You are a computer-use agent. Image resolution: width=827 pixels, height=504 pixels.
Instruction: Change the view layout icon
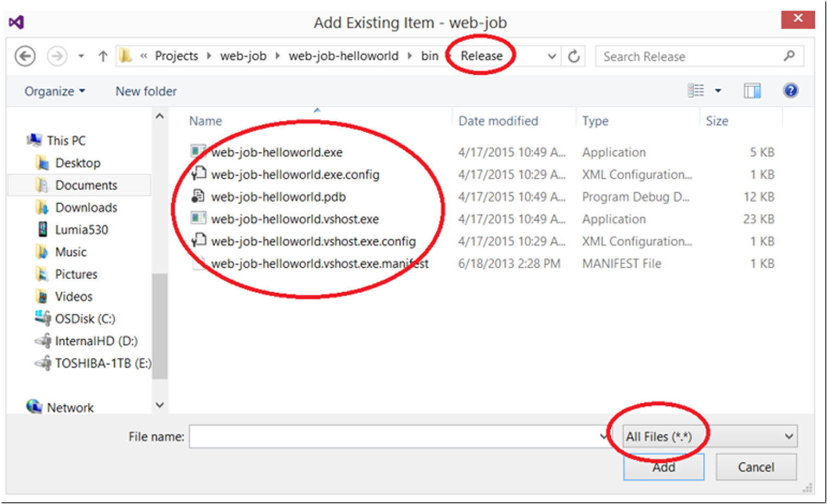(x=696, y=91)
